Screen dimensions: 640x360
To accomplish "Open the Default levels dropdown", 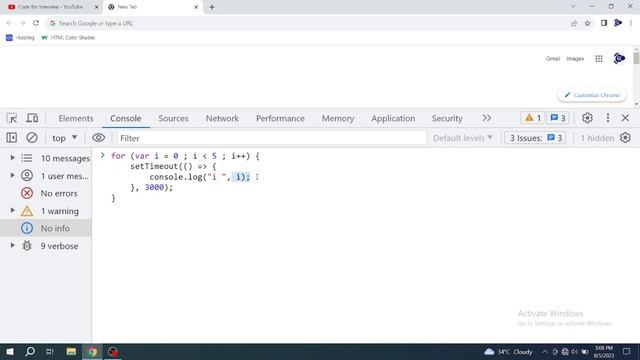I will 463,138.
